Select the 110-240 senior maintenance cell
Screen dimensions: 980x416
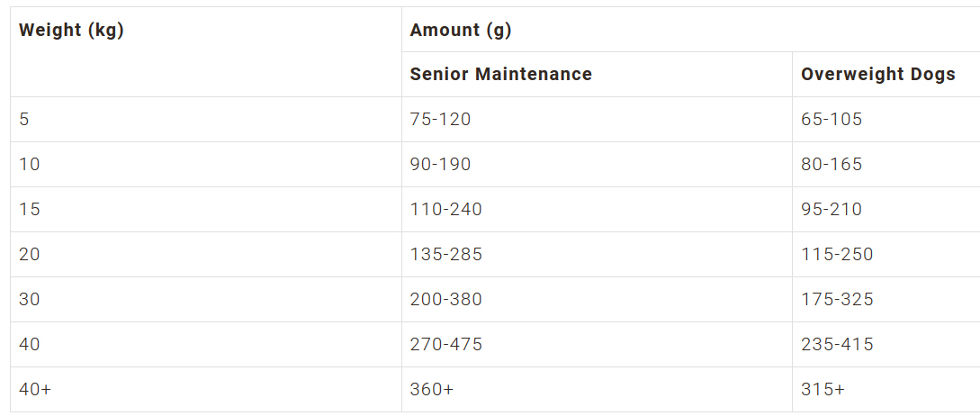[597, 210]
